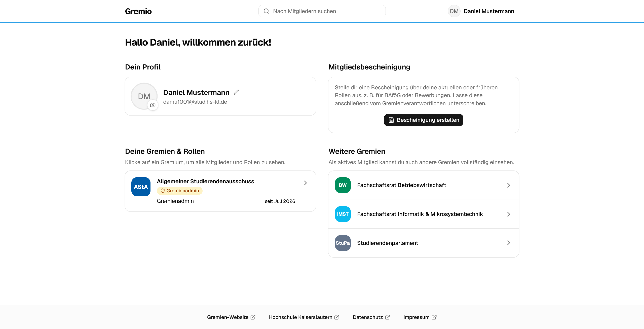Click external-link icon next to Hochschule Kaiserslautern

337,317
